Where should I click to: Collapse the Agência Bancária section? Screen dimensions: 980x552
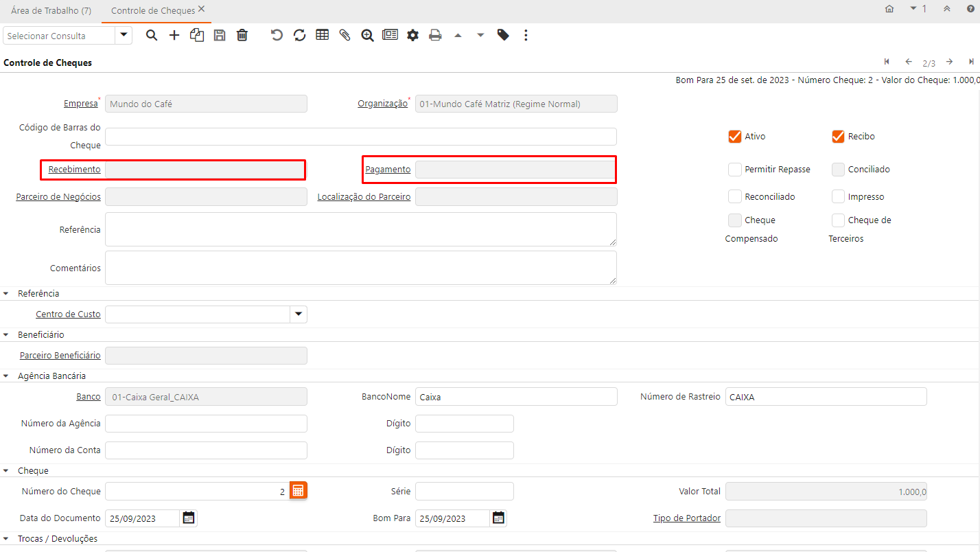pos(6,376)
